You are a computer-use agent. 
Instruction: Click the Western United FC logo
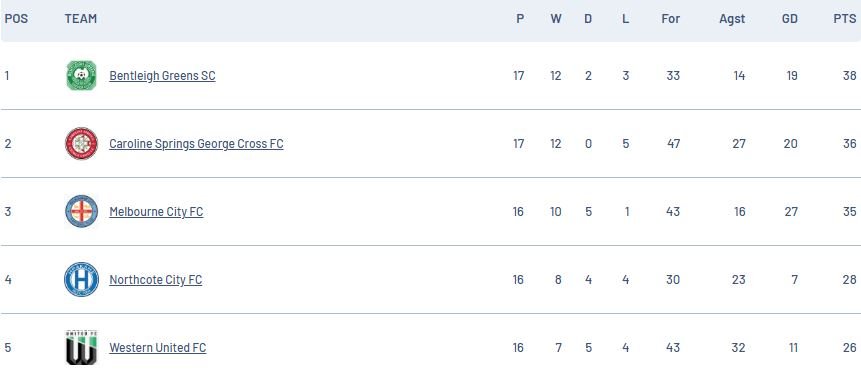[81, 348]
